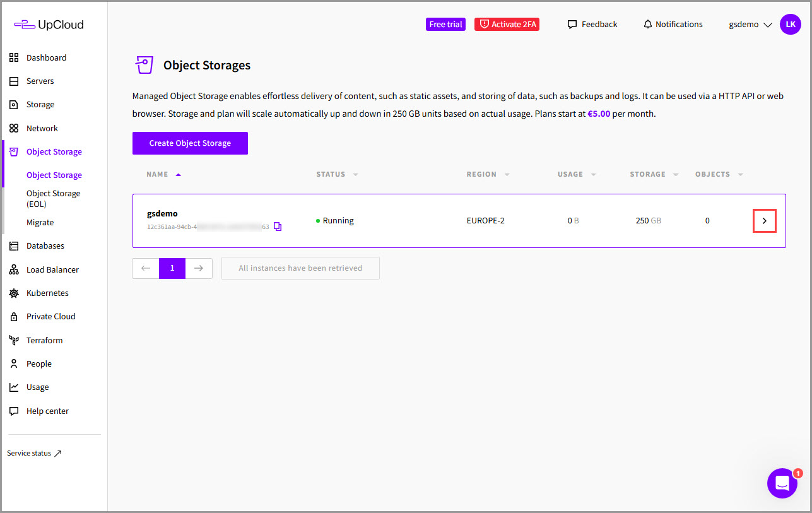Click Activate 2FA button
Screen dimensions: 812x513
pos(507,24)
